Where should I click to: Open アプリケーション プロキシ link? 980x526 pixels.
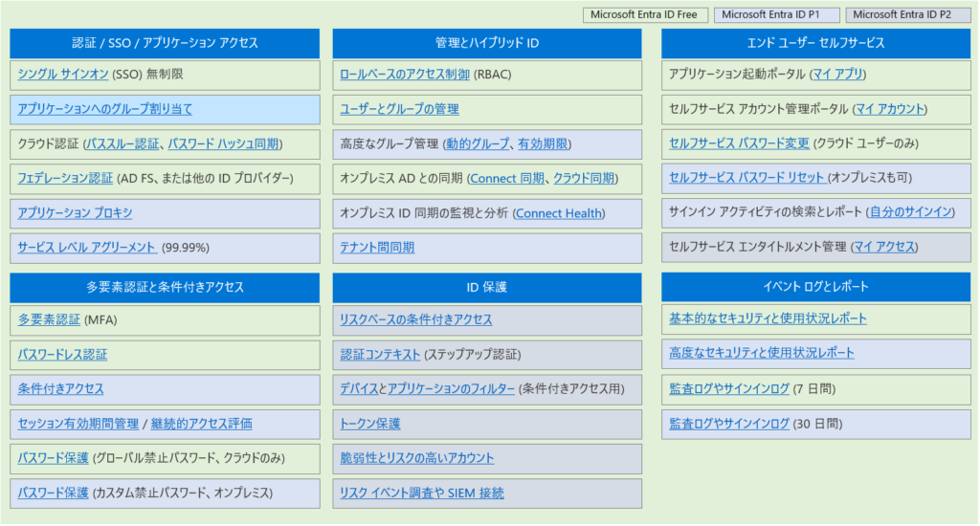click(x=75, y=213)
